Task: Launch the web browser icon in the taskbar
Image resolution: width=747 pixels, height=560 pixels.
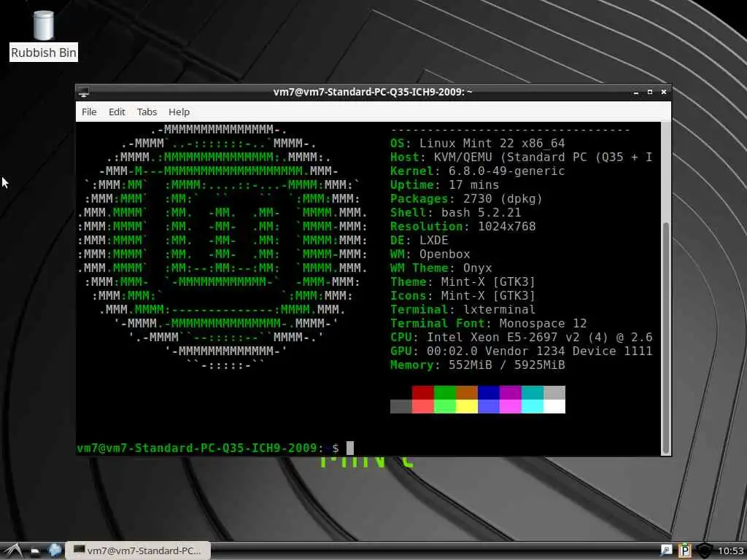Action: [x=55, y=551]
